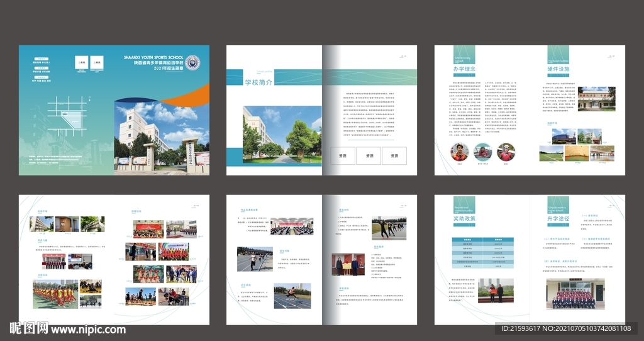Screen dimensions: 644x341
Task: Click the round school emblem on the cover
Action: point(192,63)
